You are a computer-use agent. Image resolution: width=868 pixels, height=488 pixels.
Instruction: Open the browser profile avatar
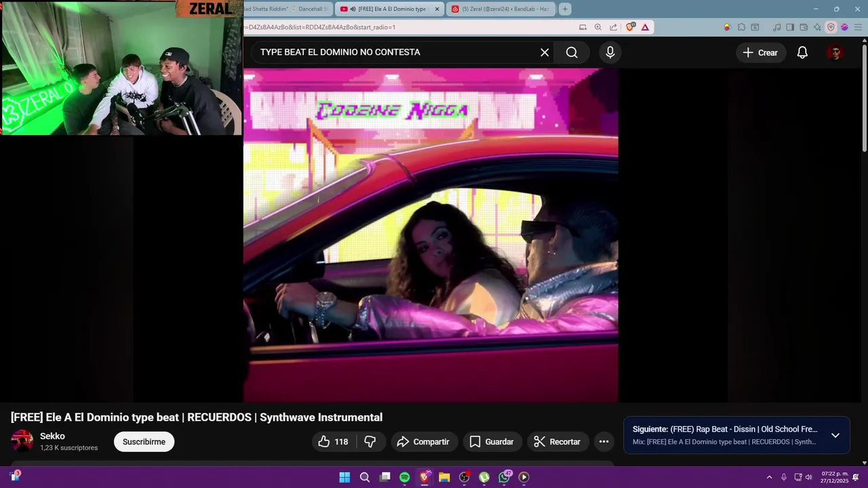tap(844, 27)
